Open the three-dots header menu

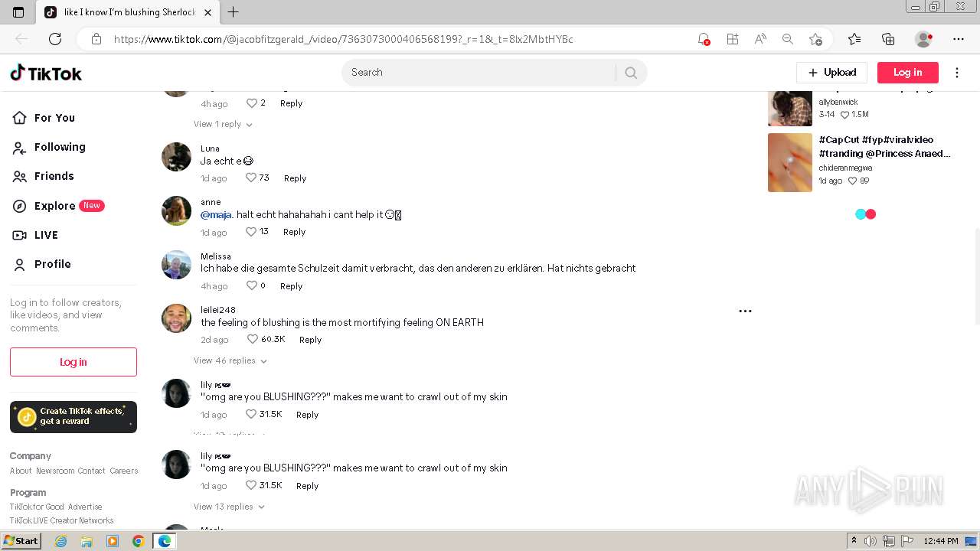[x=957, y=73]
